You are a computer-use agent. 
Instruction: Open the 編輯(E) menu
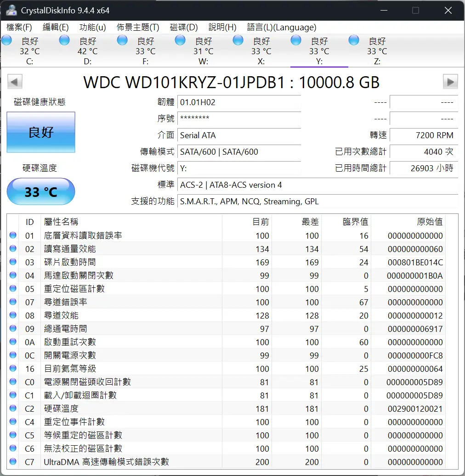coord(56,28)
